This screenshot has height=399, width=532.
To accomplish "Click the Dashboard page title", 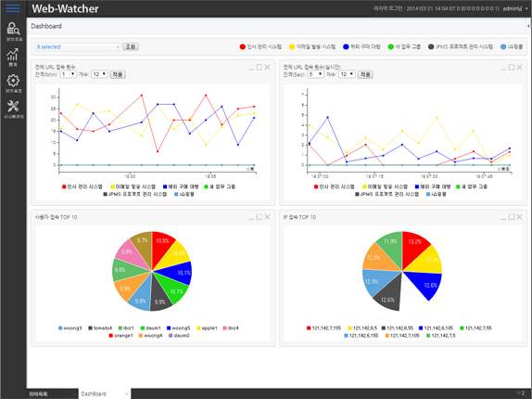I will (x=46, y=26).
